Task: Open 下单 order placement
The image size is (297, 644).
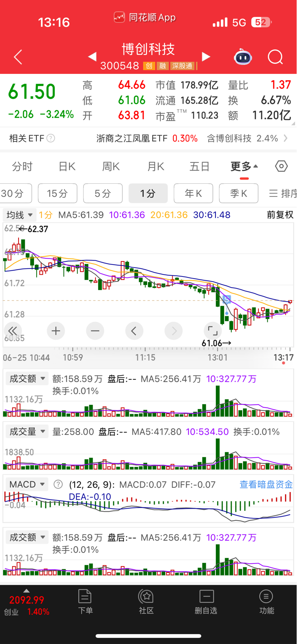Action: (85, 602)
